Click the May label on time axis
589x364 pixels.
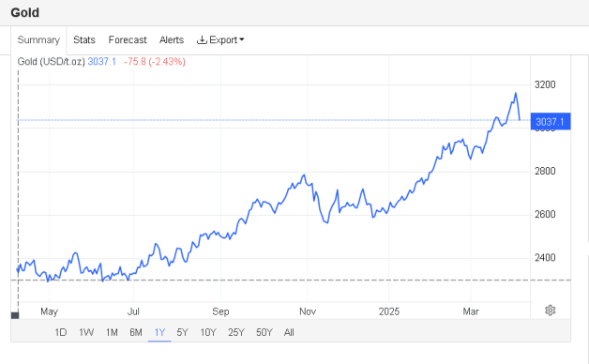[49, 311]
